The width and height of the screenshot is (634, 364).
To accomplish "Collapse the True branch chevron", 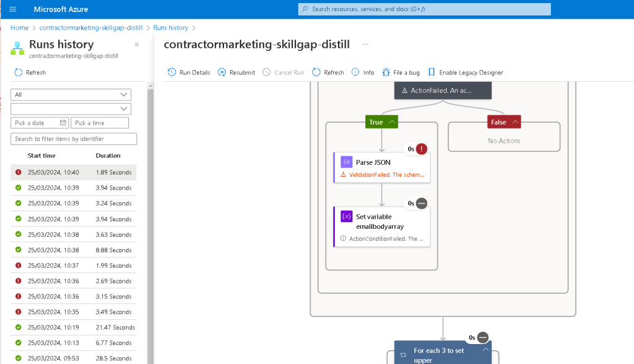I will [392, 122].
